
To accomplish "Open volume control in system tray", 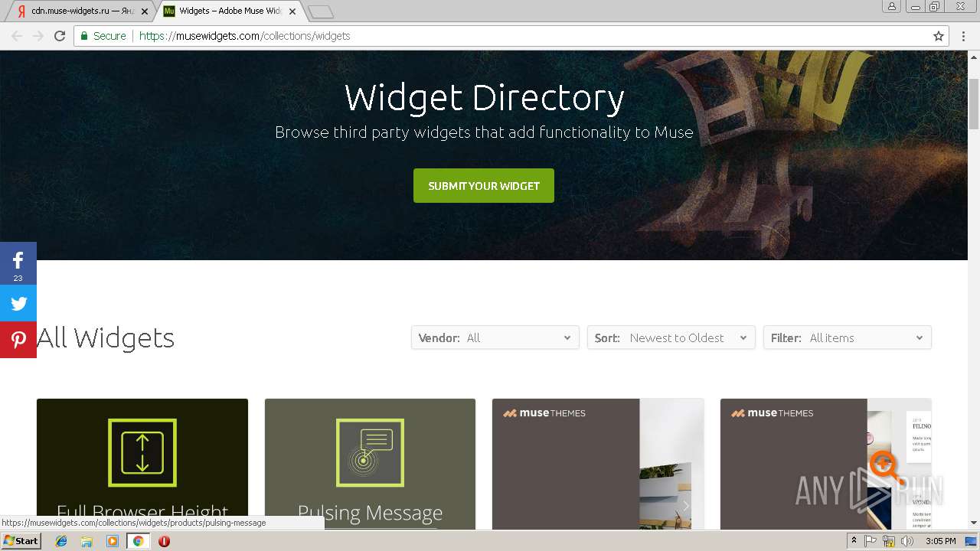I will pos(907,541).
